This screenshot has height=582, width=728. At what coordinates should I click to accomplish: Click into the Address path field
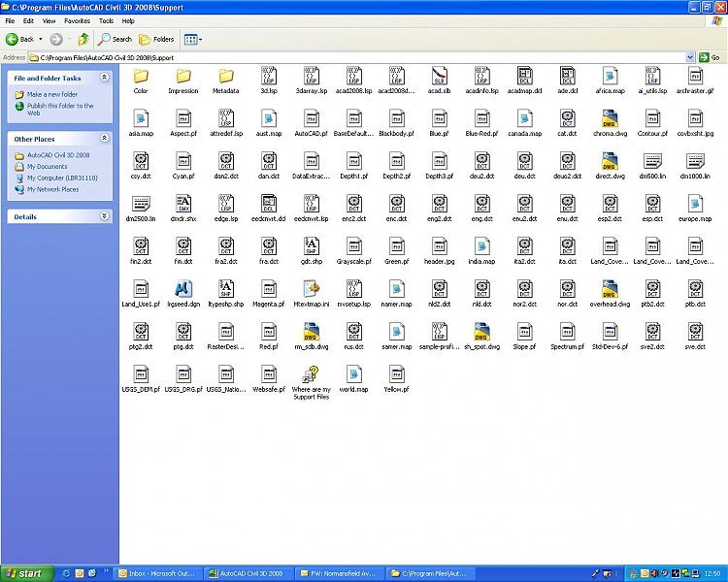pos(356,57)
